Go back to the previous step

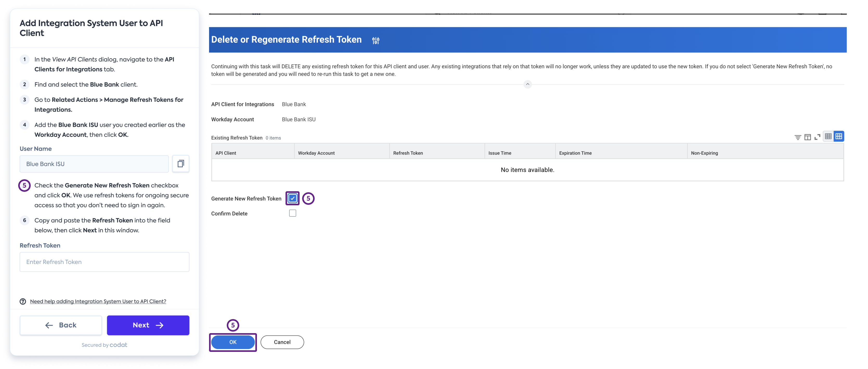tap(61, 325)
